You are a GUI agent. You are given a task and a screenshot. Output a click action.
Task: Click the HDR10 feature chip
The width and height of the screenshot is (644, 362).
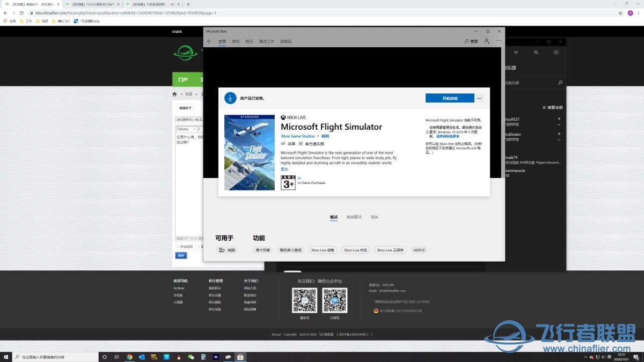click(x=419, y=250)
